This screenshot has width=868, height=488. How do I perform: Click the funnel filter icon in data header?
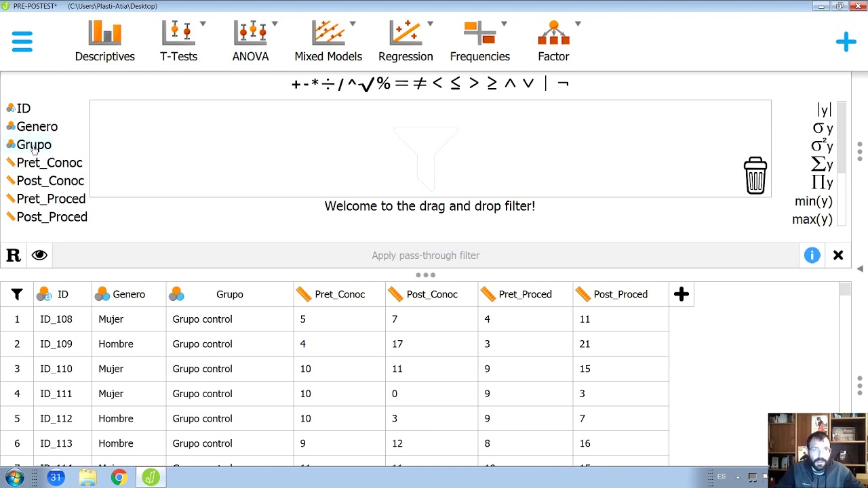coord(17,294)
